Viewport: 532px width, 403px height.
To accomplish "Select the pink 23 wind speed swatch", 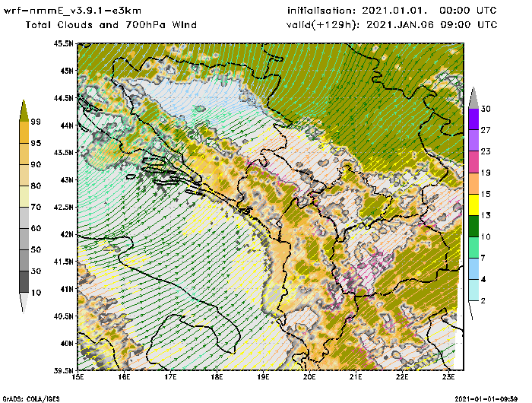I will point(473,162).
